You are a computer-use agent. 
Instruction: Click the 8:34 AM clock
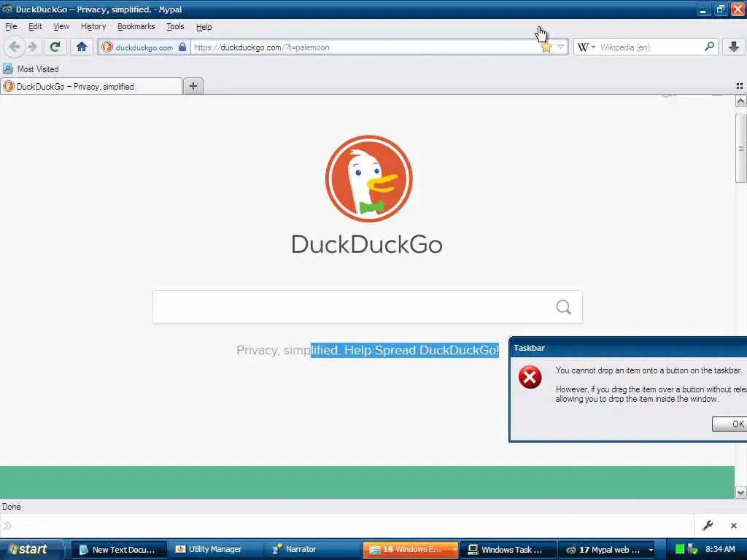720,549
